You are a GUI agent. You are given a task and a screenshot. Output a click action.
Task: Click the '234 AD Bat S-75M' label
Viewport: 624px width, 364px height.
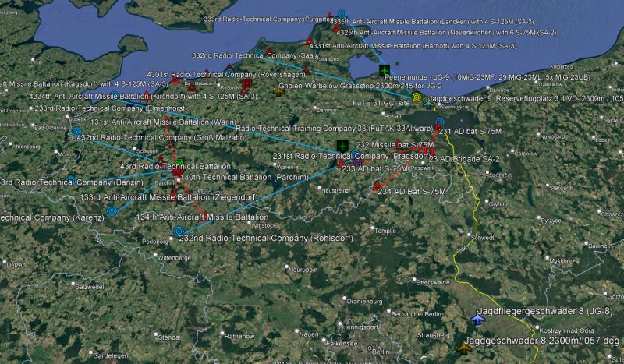point(412,192)
